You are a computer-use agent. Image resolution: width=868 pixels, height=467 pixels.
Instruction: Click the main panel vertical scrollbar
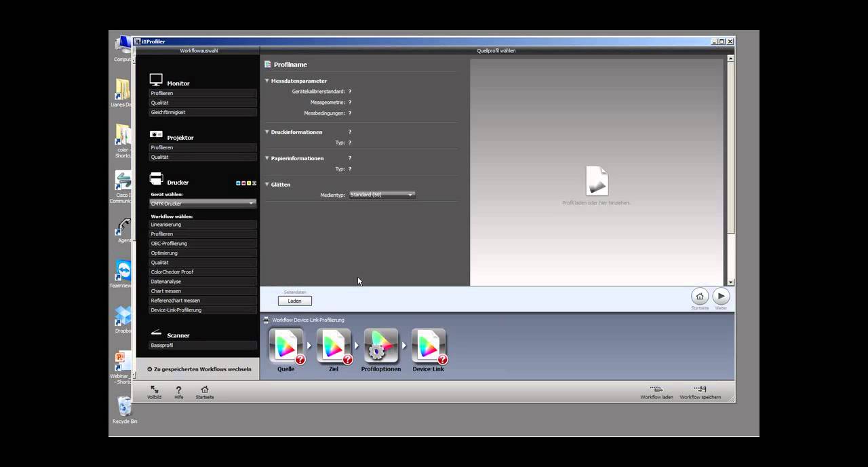[x=730, y=148]
